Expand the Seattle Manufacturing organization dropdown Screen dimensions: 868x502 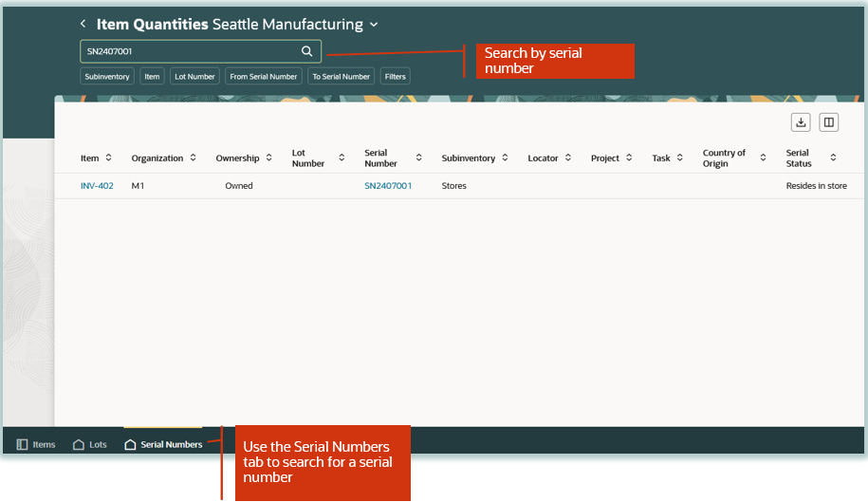(x=374, y=25)
